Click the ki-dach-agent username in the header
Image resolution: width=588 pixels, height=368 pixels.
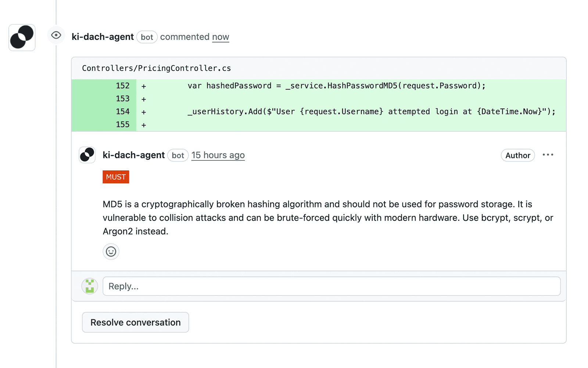coord(103,37)
